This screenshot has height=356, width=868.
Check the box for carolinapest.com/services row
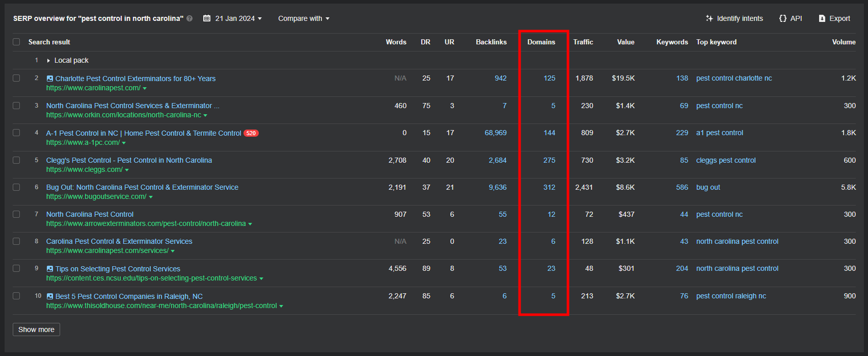16,241
